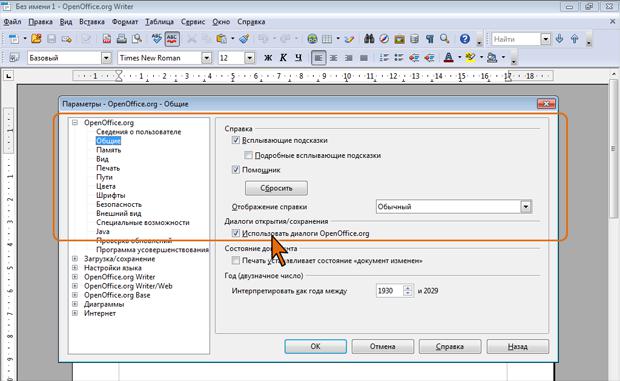Open Найти search field dropdown arrow

(x=546, y=39)
